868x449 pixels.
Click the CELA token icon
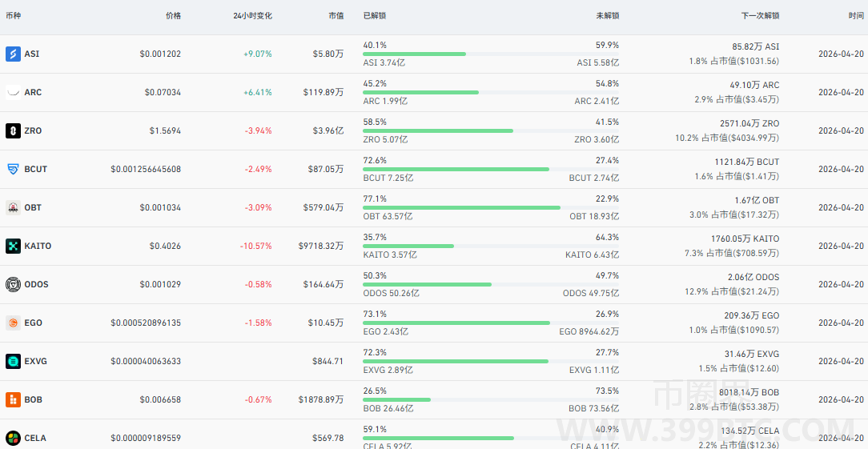(13, 438)
